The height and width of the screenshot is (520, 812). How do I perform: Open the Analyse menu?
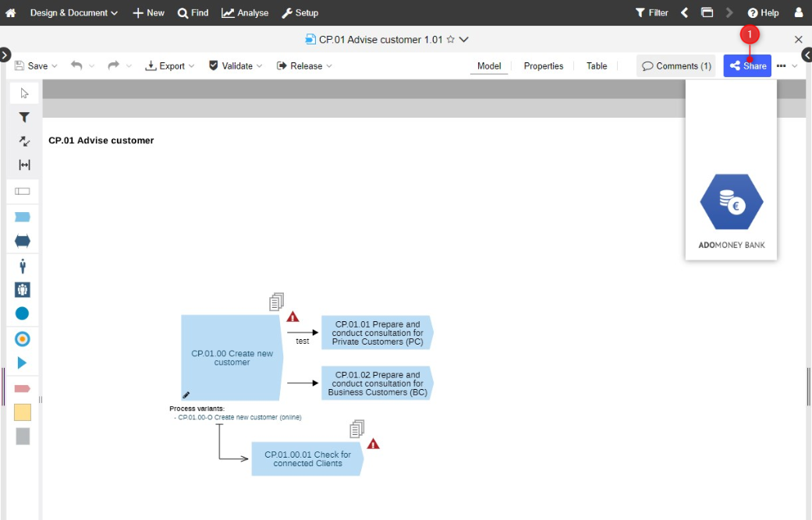coord(245,13)
